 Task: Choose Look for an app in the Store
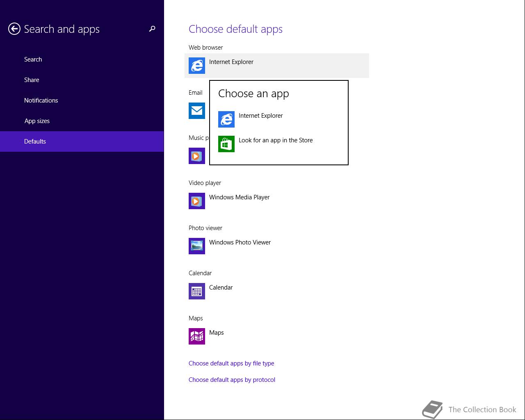tap(276, 140)
